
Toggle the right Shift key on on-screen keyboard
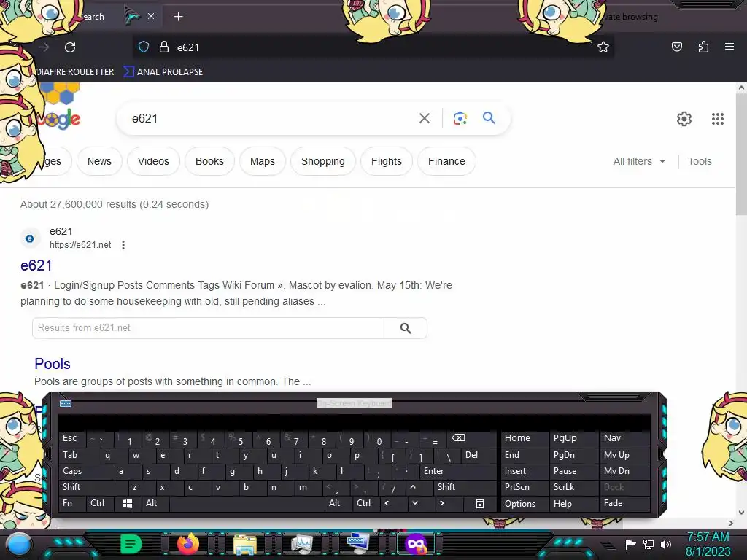(x=465, y=487)
